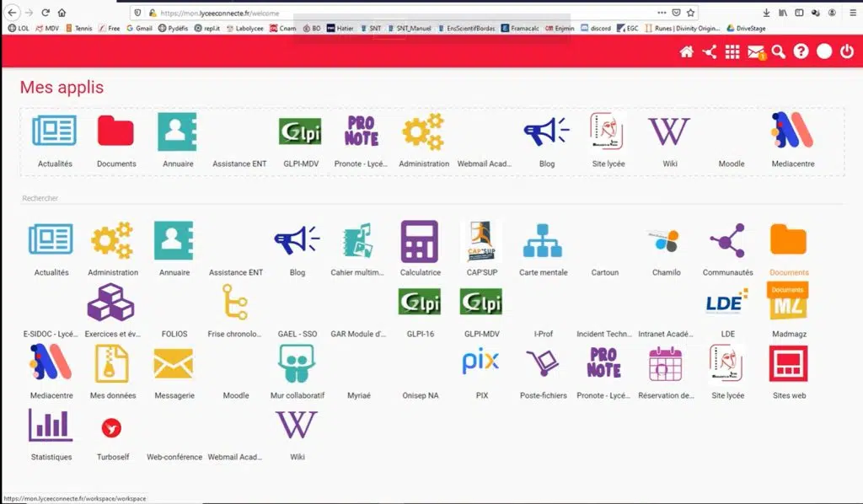Bookmark this page with star icon
The width and height of the screenshot is (863, 504).
pyautogui.click(x=691, y=13)
